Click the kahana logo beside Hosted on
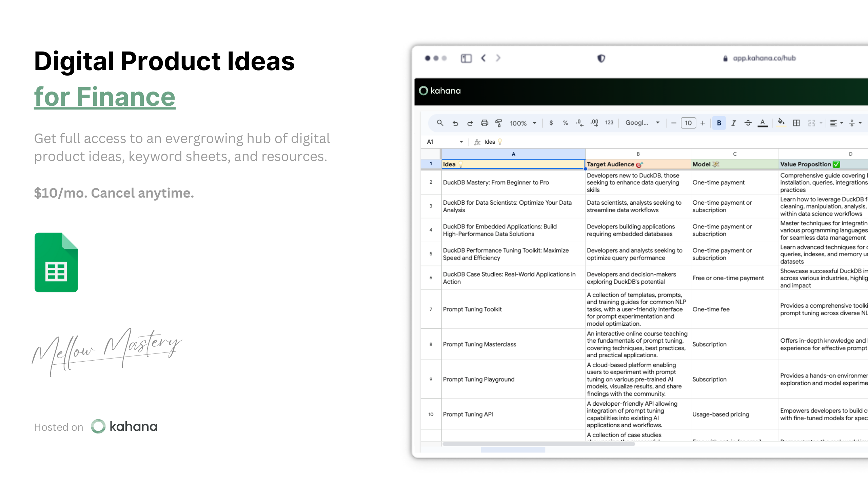This screenshot has height=488, width=868. click(124, 426)
